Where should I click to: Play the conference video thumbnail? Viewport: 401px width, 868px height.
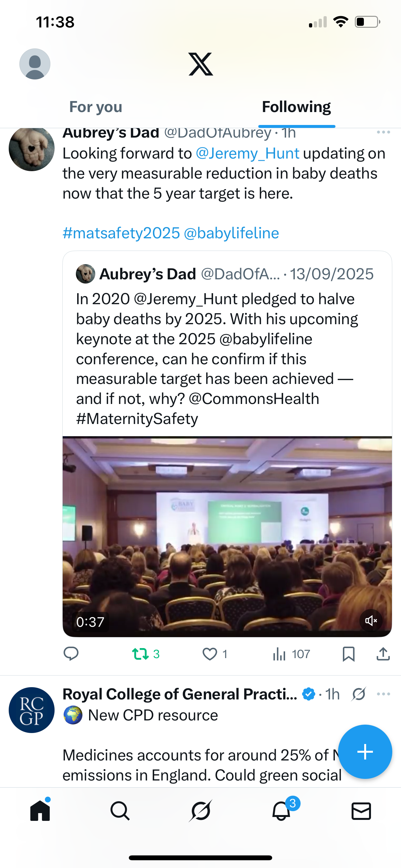[x=227, y=536]
